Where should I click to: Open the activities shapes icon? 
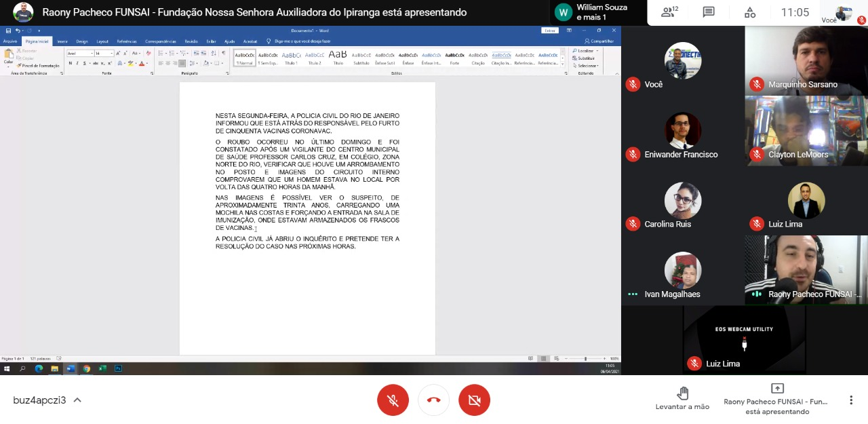[750, 12]
